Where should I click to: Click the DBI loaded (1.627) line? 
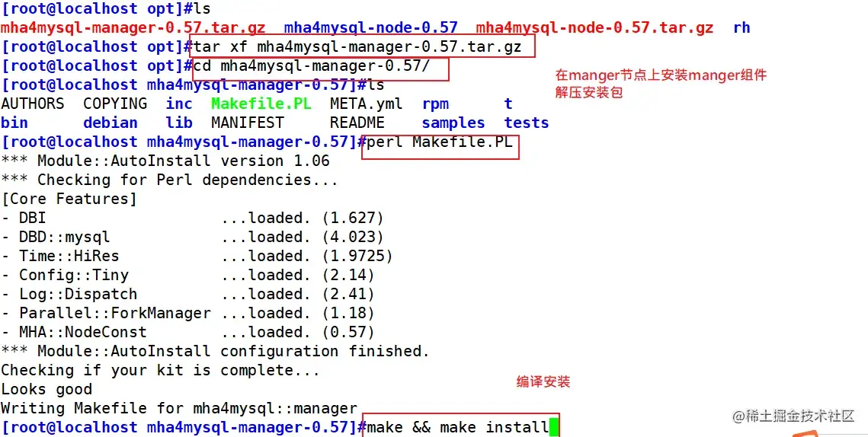(x=193, y=218)
